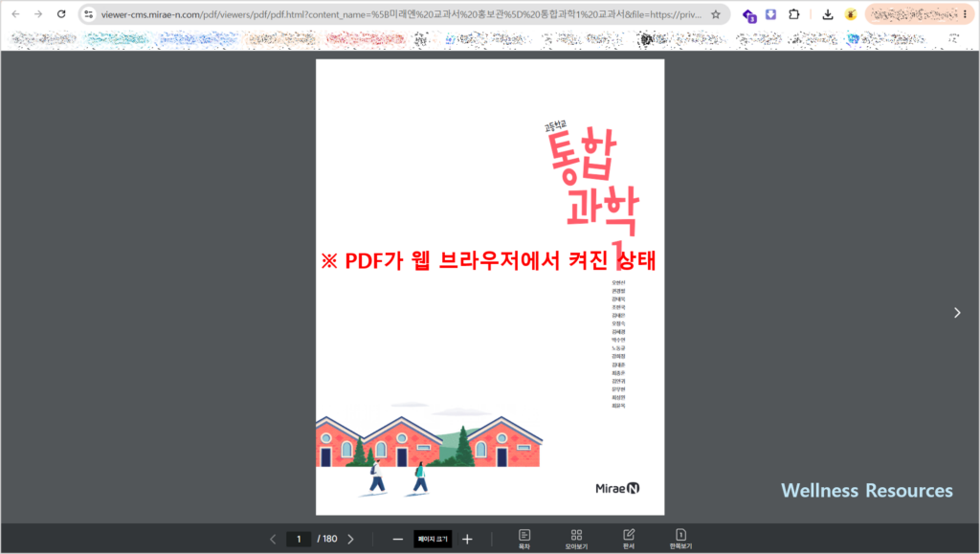Open the blue download-arrow extension icon

click(770, 13)
